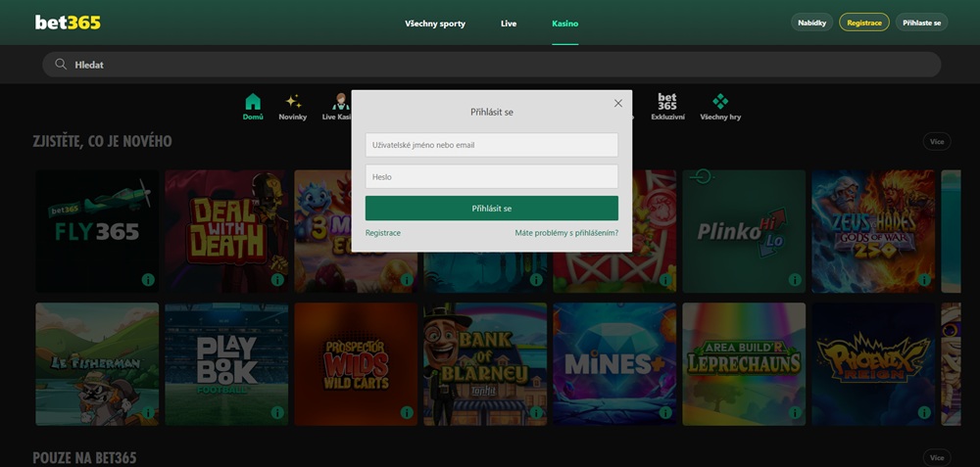This screenshot has width=980, height=467.
Task: Show info for the FLY 365 game
Action: coord(148,280)
